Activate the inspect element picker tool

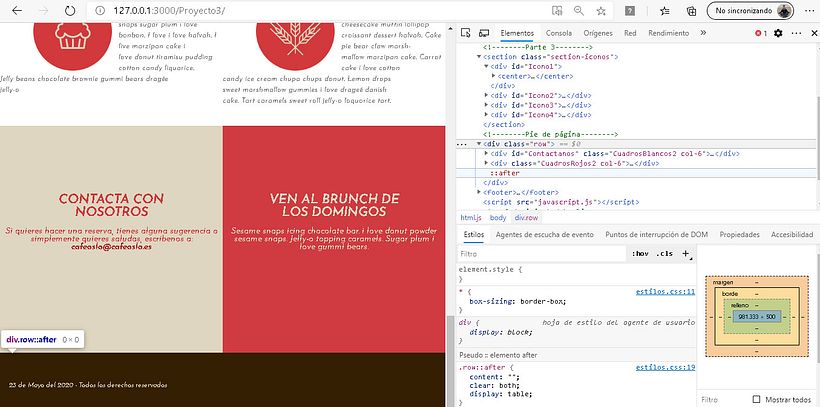point(465,33)
